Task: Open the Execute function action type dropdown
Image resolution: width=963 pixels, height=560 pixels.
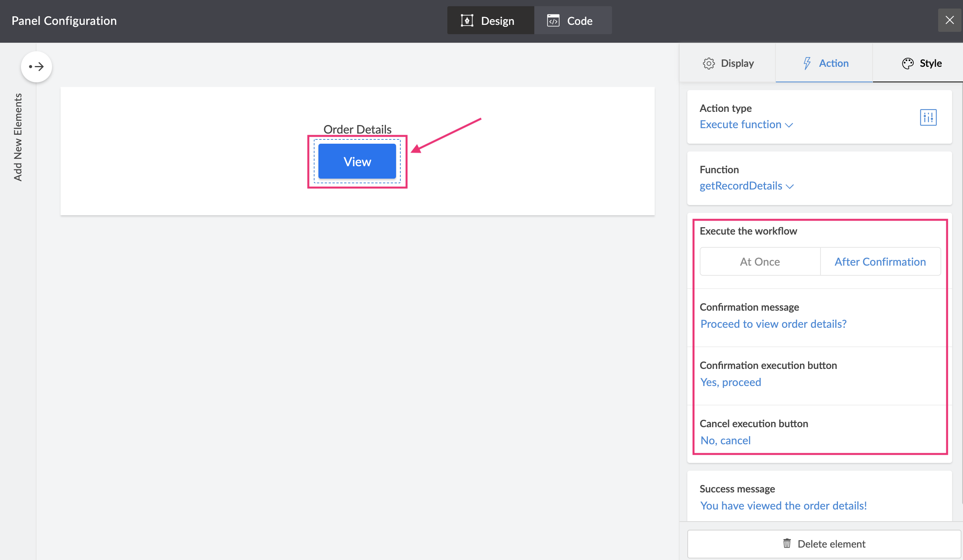Action: 746,125
